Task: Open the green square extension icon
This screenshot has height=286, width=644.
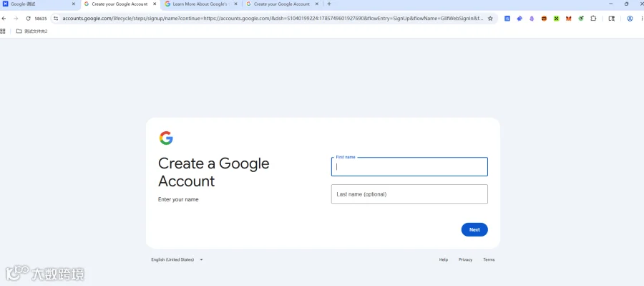Action: click(x=557, y=19)
